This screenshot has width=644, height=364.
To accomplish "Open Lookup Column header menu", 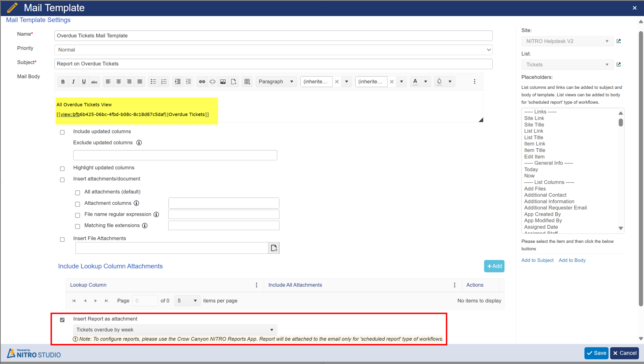I will (256, 285).
